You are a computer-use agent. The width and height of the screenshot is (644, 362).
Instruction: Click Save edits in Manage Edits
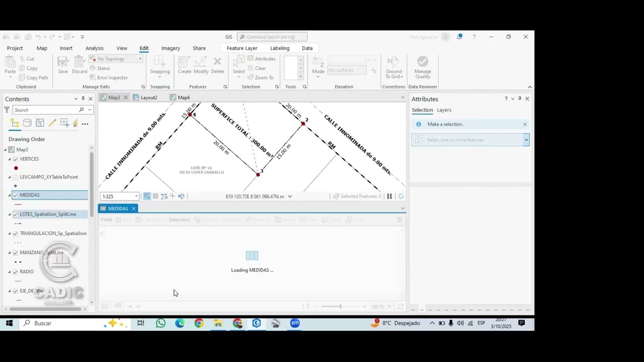coord(63,66)
